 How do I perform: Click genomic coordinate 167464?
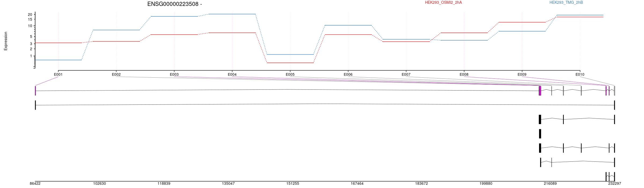tap(357, 184)
